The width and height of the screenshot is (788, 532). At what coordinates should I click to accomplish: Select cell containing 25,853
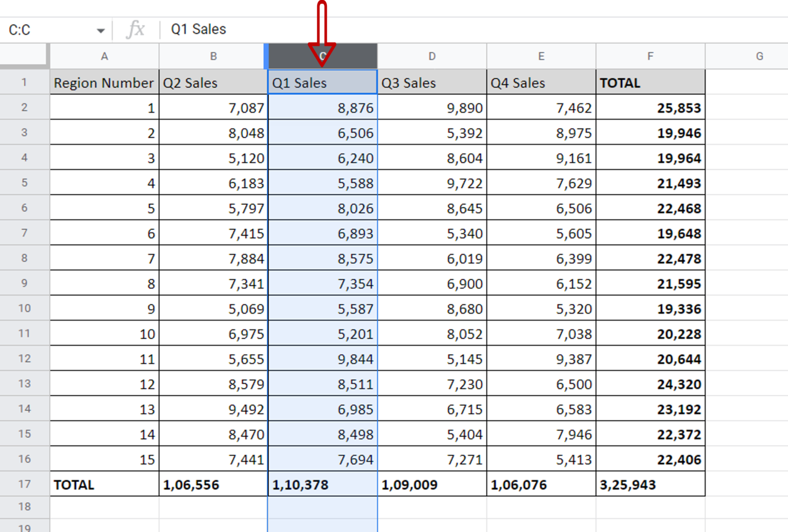click(650, 108)
